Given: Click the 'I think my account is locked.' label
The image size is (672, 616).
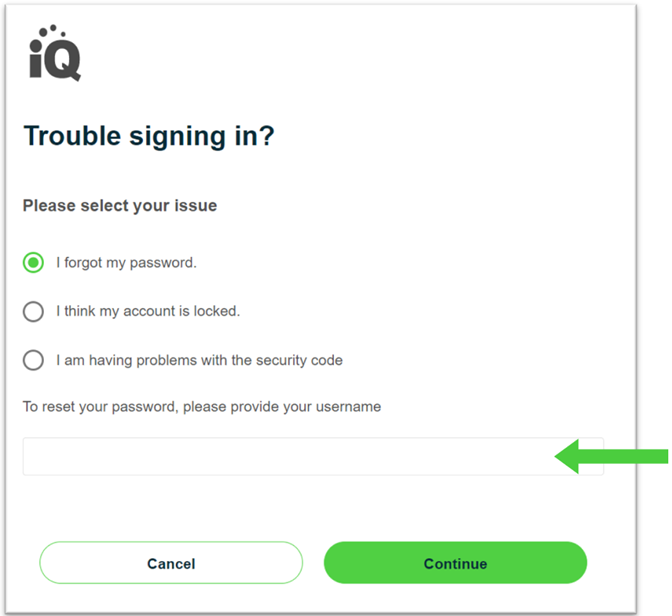Looking at the screenshot, I should pyautogui.click(x=148, y=311).
